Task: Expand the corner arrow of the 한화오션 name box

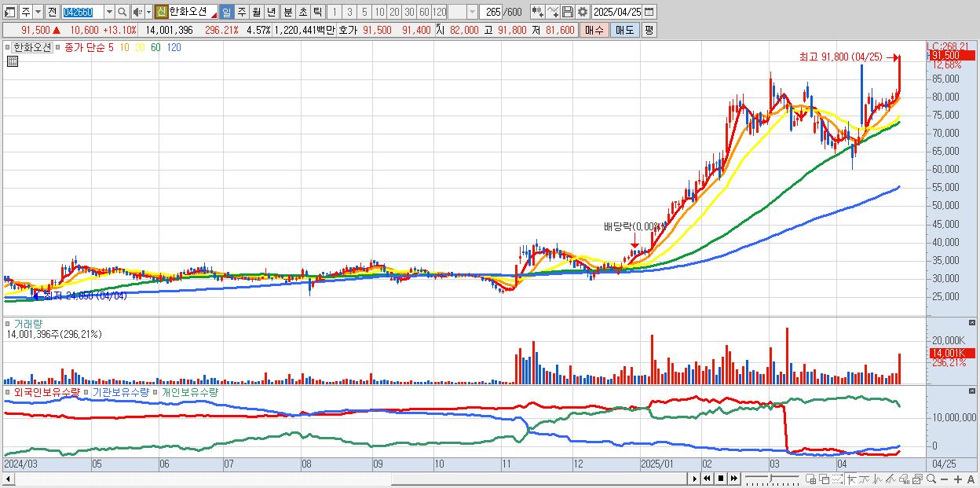Action: point(213,15)
